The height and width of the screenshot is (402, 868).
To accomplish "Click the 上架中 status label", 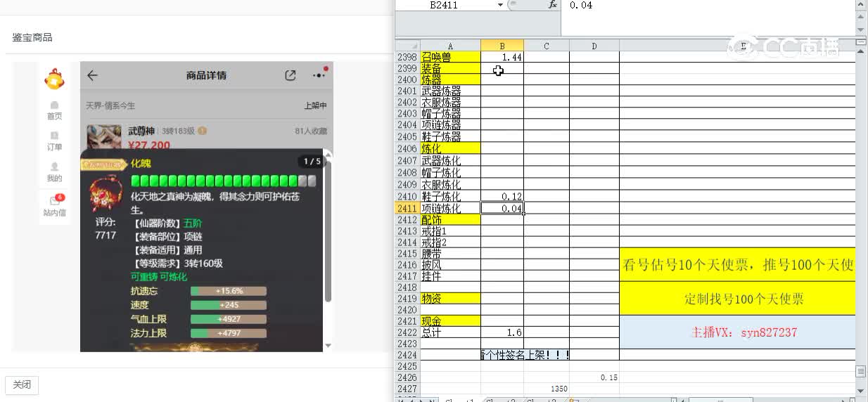I will tap(315, 106).
